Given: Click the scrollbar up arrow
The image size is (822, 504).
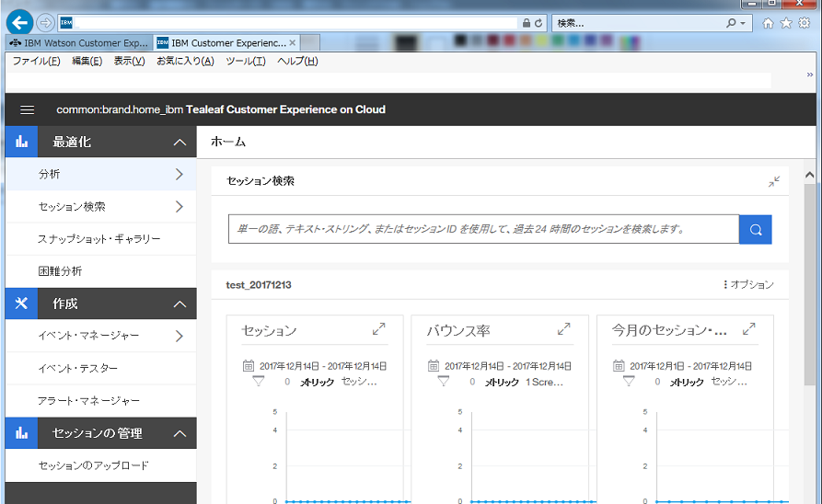Looking at the screenshot, I should click(809, 175).
